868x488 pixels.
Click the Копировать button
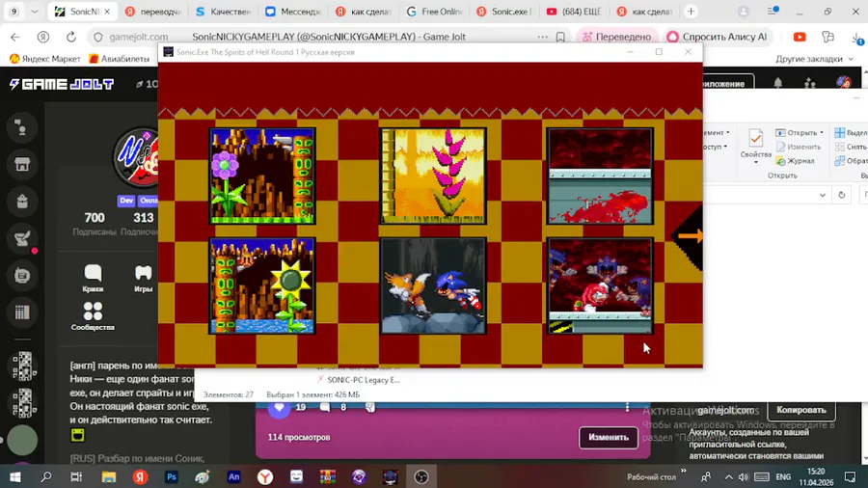click(x=801, y=410)
